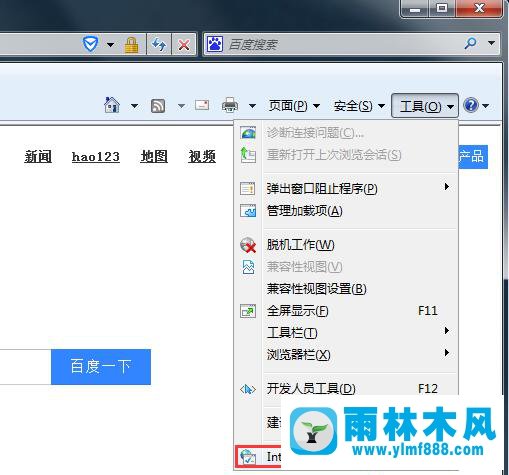Click the magnifier search icon
This screenshot has width=509, height=475.
pos(470,43)
